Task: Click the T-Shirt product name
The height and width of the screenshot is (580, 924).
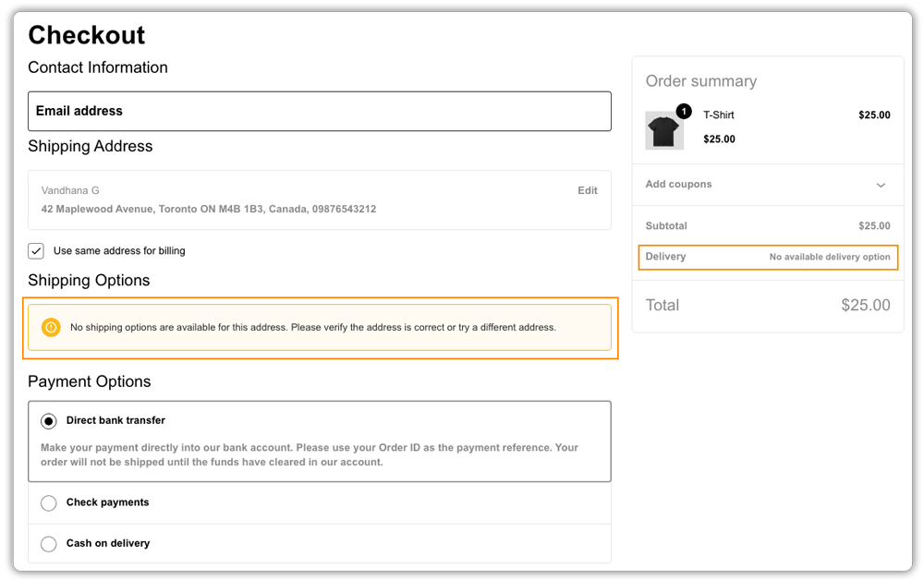Action: (718, 115)
